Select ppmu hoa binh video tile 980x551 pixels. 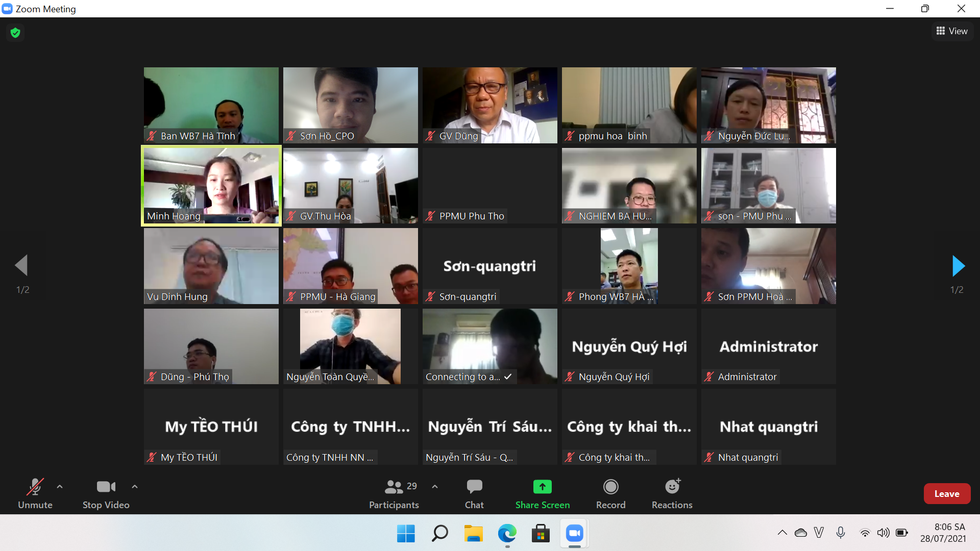(x=629, y=105)
